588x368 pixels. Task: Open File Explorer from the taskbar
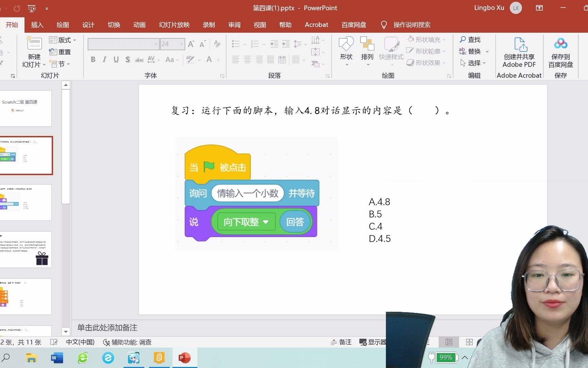click(x=31, y=358)
